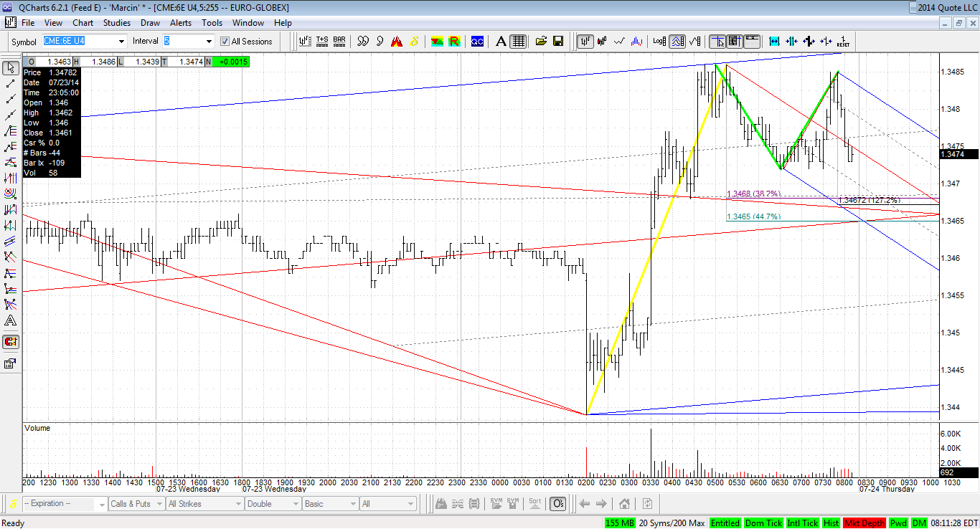
Task: Open the File menu
Action: click(x=28, y=23)
